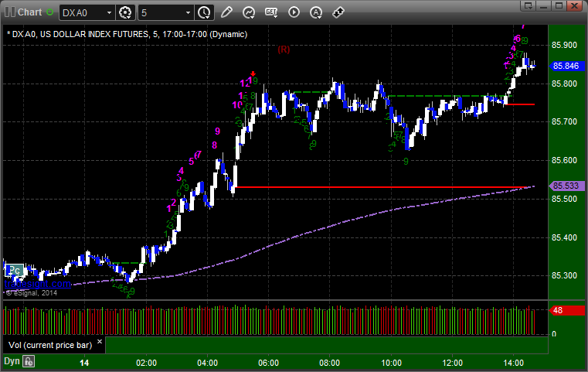
Task: Expand the interval 5 dropdown
Action: click(188, 13)
